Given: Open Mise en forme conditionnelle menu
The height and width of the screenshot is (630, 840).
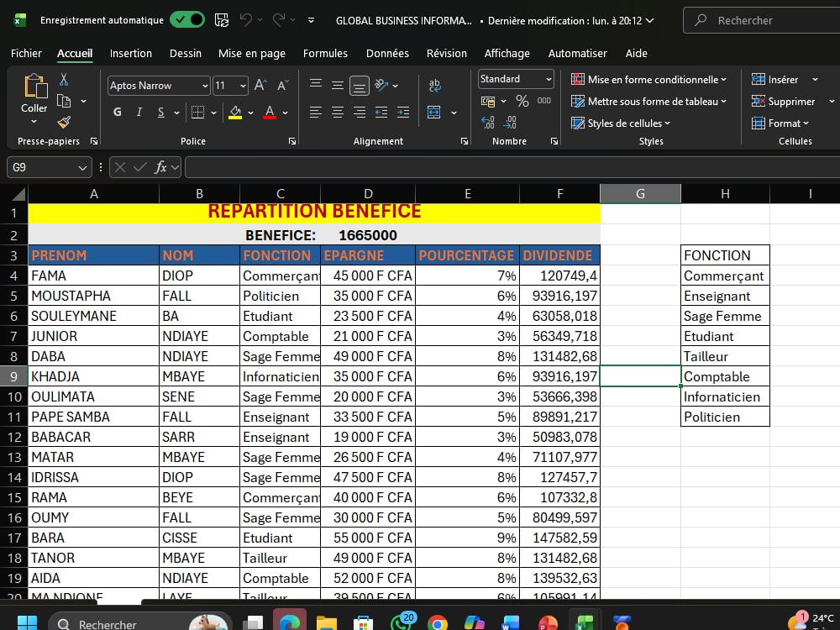Looking at the screenshot, I should coord(648,79).
